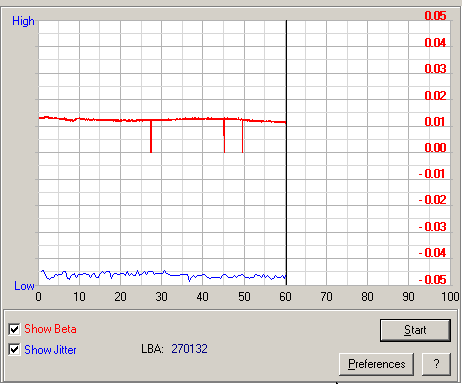This screenshot has height=384, width=462.
Task: Toggle the Show Jitter checkbox
Action: tap(14, 350)
